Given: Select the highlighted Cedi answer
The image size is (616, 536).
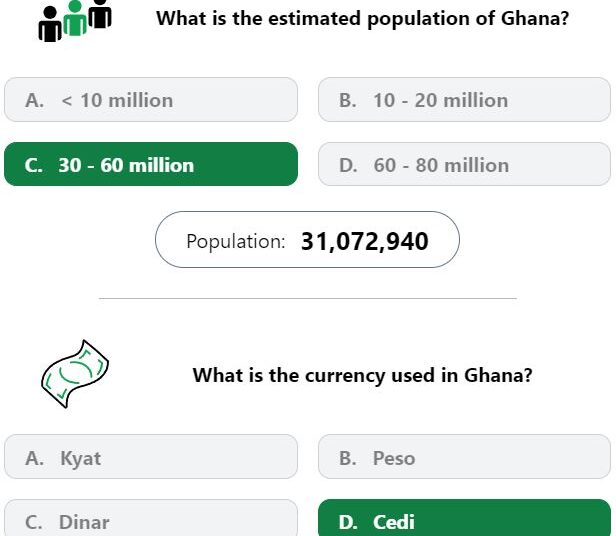Looking at the screenshot, I should point(464,518).
